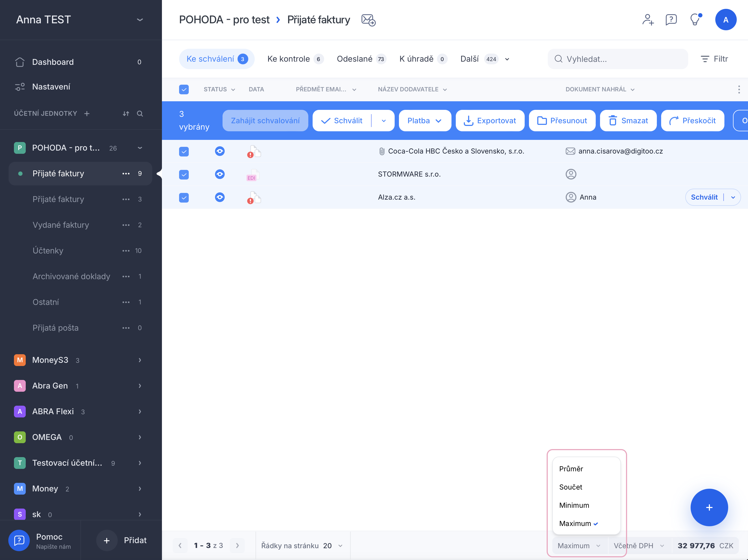Toggle the select-all checkbox in header
This screenshot has height=560, width=748.
pyautogui.click(x=184, y=89)
